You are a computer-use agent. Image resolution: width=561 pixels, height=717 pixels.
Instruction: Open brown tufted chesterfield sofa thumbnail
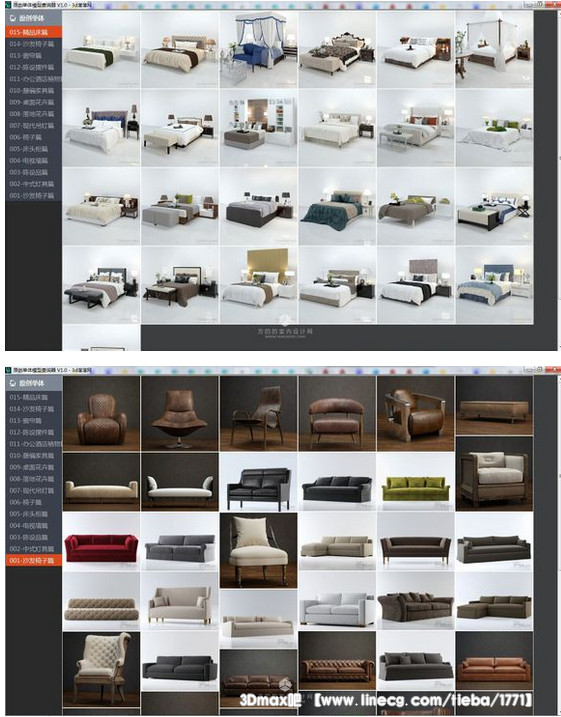click(x=337, y=661)
